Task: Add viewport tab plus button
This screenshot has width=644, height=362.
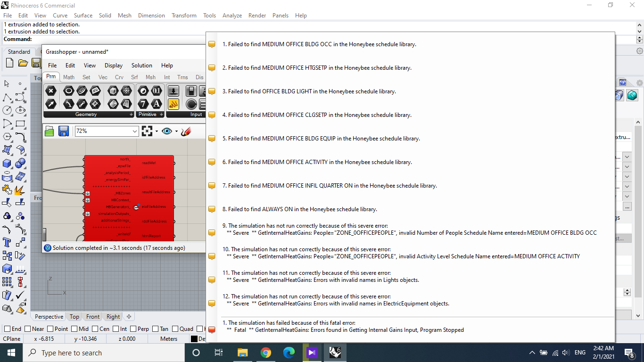Action: point(129,317)
